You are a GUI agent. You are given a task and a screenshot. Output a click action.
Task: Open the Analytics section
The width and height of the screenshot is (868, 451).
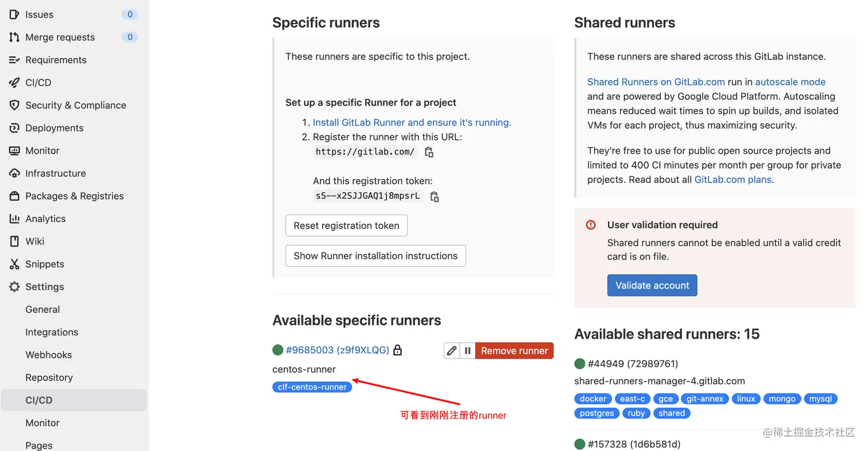pyautogui.click(x=45, y=219)
